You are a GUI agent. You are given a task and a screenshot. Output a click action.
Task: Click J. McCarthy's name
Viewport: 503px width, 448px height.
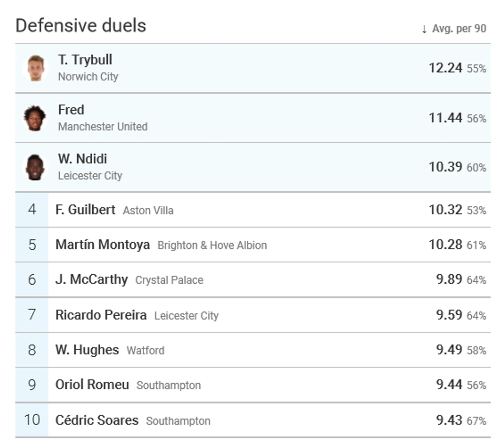point(92,279)
